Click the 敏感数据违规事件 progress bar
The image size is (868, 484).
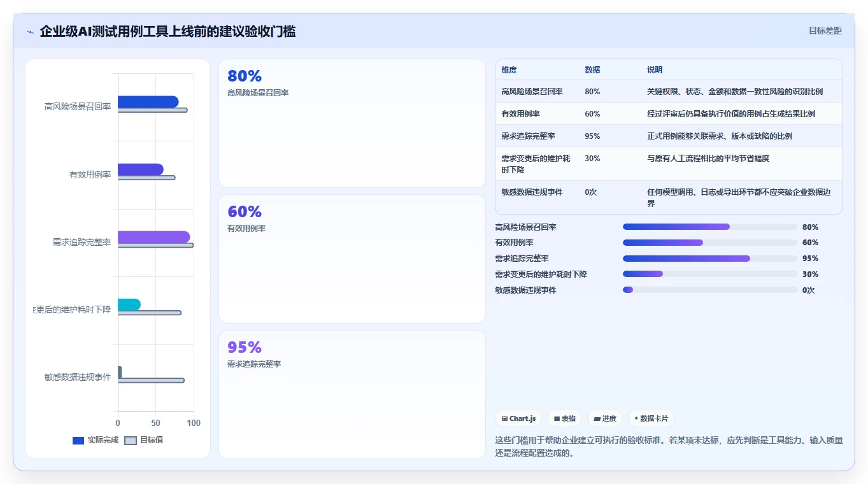pos(710,290)
